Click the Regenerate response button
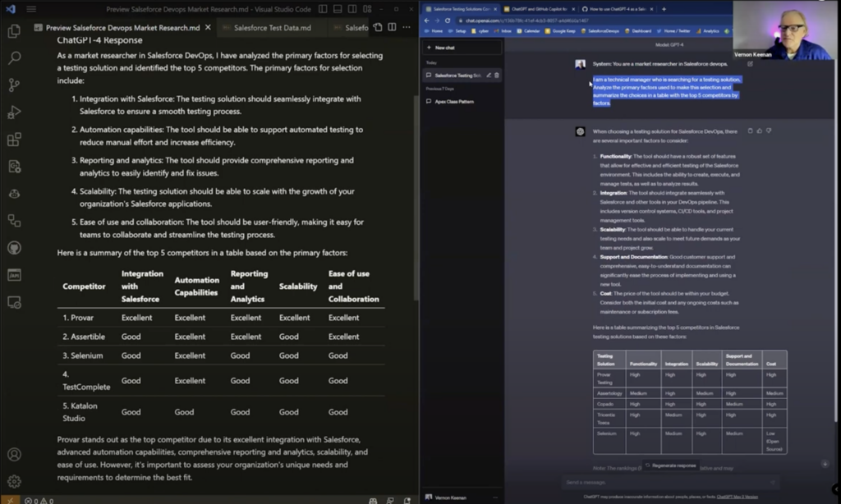841x504 pixels. point(670,465)
